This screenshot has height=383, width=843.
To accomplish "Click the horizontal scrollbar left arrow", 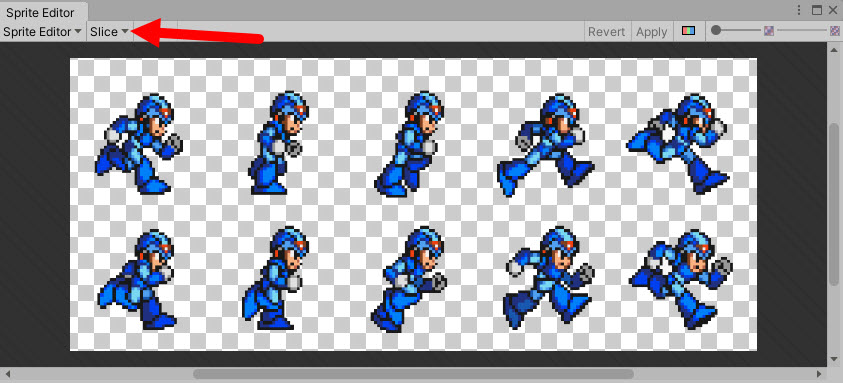I will click(8, 373).
